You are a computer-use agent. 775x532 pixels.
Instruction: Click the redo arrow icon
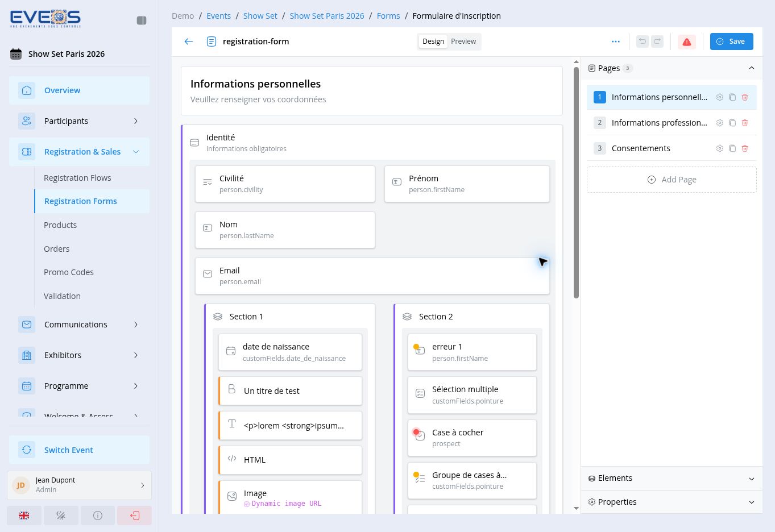point(657,41)
